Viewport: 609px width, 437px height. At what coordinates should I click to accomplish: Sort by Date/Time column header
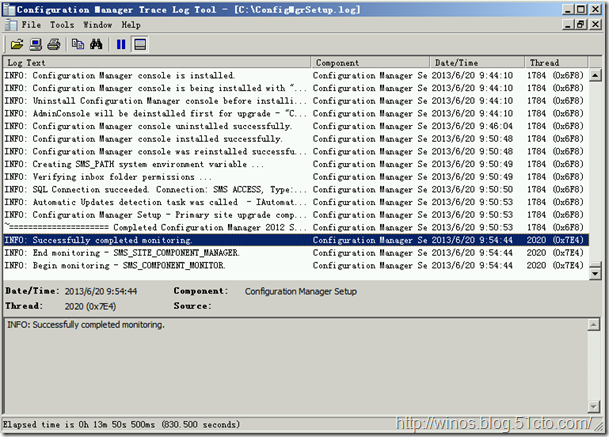pyautogui.click(x=477, y=63)
